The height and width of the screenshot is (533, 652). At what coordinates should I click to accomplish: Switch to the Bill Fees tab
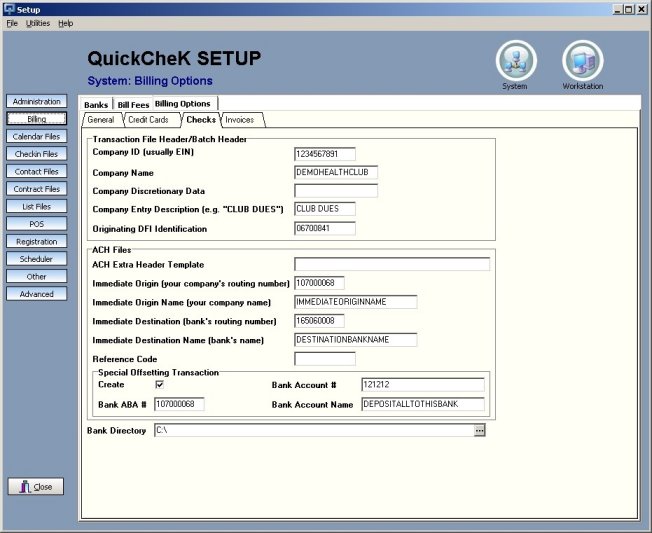coord(132,104)
